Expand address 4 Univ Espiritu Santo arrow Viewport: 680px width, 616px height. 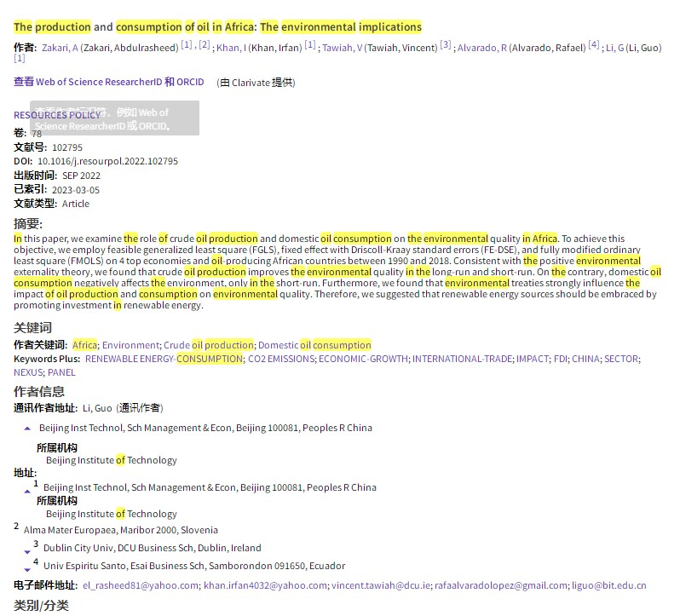coord(27,569)
